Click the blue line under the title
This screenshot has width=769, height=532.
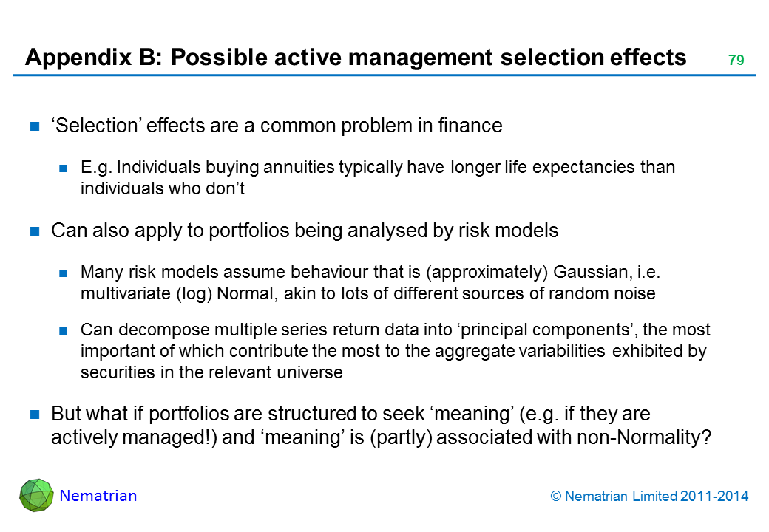(384, 75)
